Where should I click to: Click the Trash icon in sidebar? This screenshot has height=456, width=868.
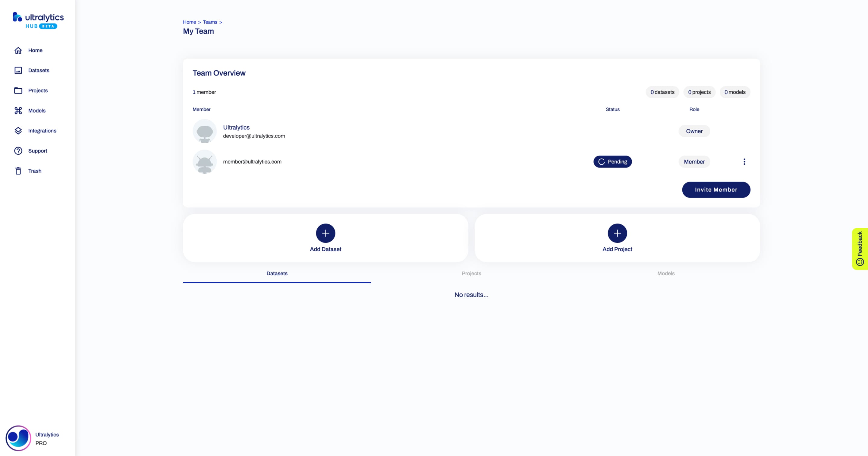tap(18, 171)
